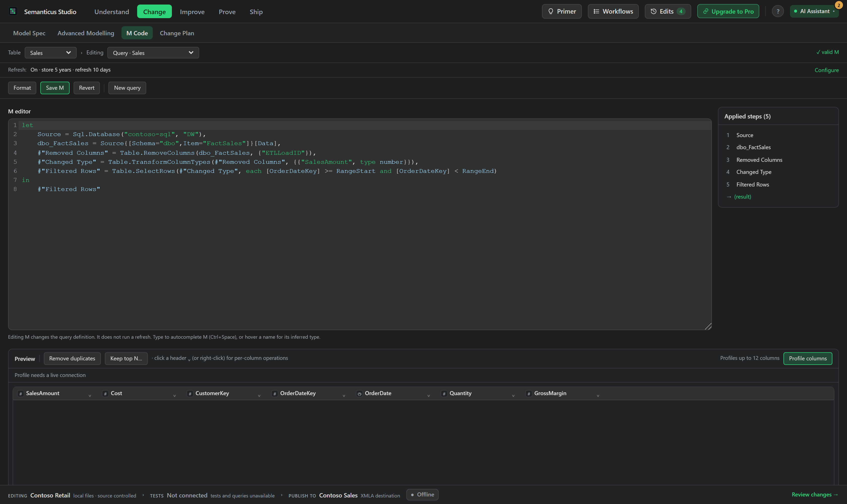Image resolution: width=847 pixels, height=504 pixels.
Task: Click the Primer lightbulb icon
Action: (551, 11)
